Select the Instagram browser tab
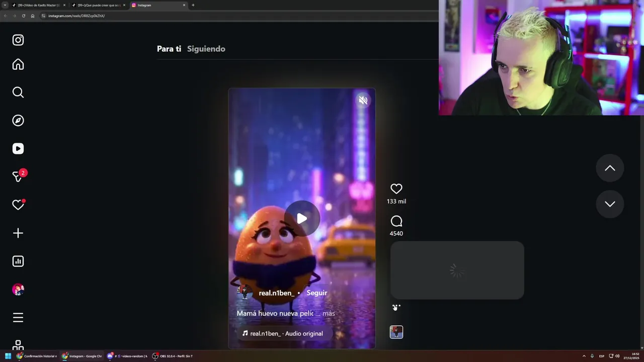The width and height of the screenshot is (644, 362). 158,5
